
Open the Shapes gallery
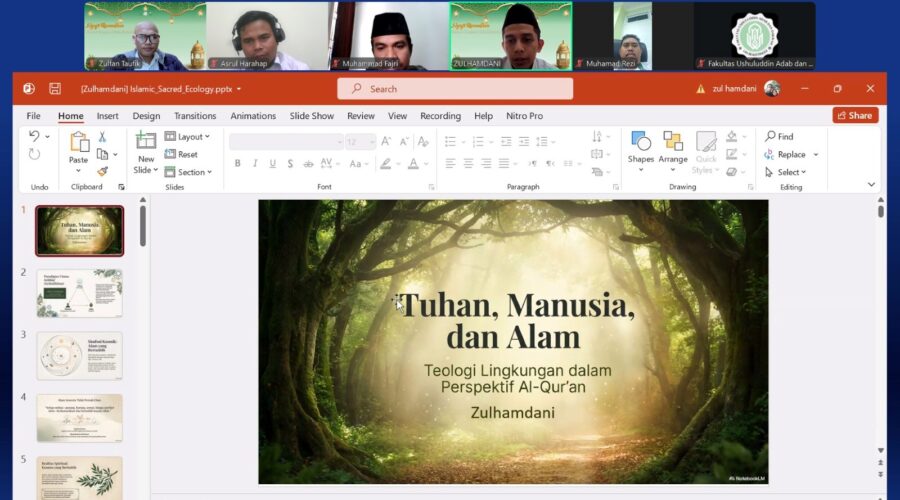point(641,146)
